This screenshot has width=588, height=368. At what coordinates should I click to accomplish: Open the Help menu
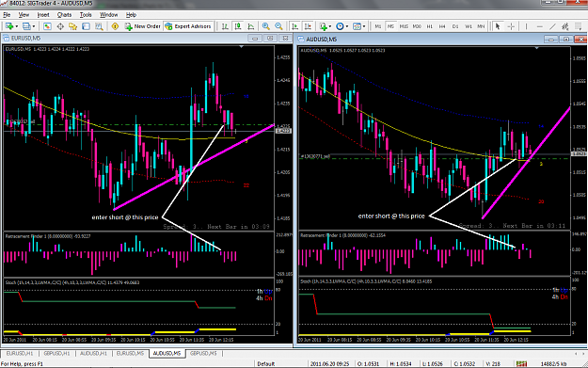tap(131, 15)
